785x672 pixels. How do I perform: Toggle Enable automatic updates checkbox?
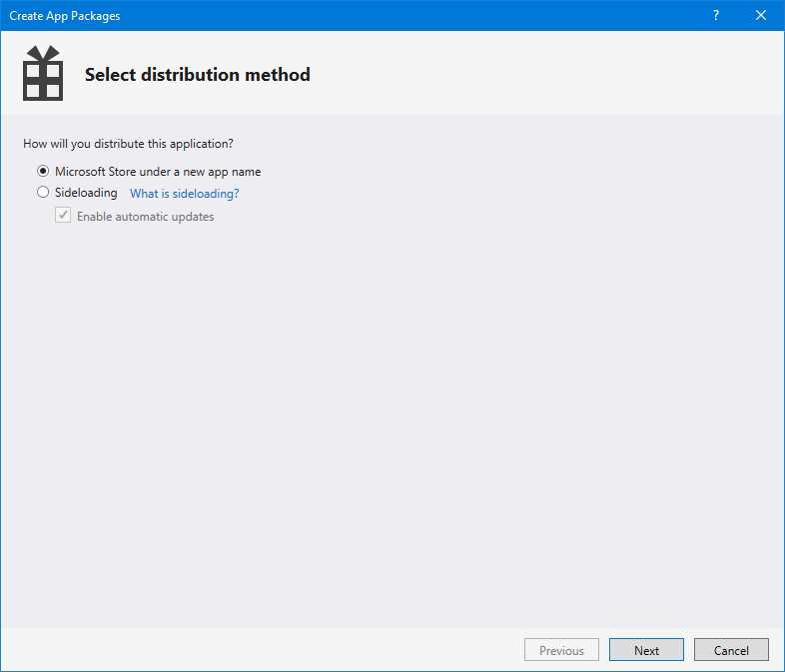point(63,216)
